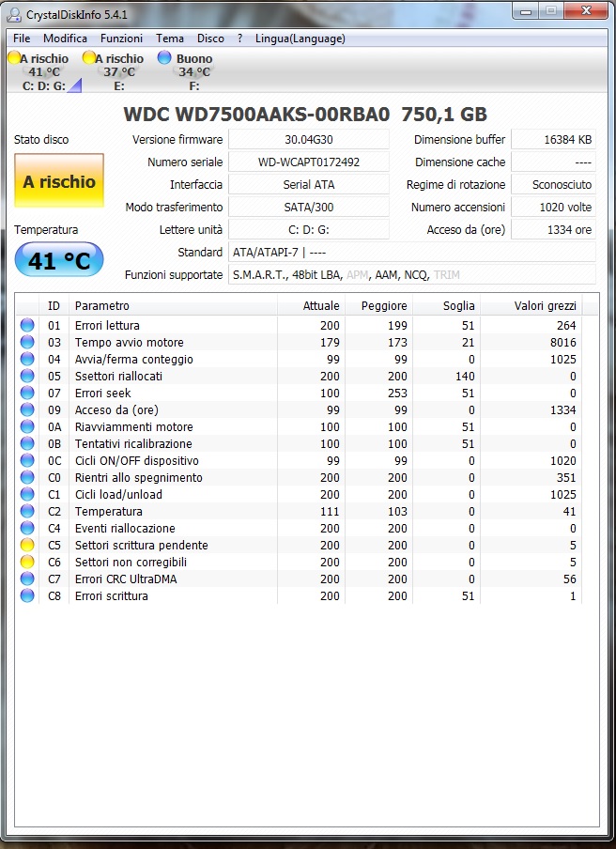The width and height of the screenshot is (616, 849).
Task: Click the serial number field WD-WCAPT0172492
Action: point(309,162)
